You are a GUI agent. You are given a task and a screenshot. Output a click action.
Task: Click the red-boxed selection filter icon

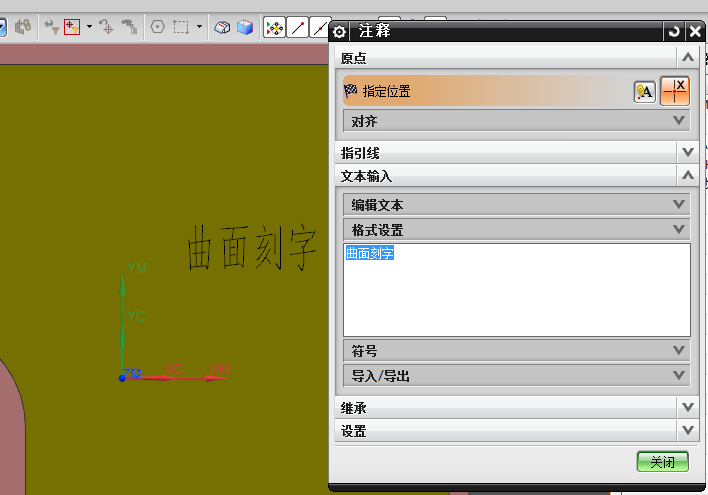72,28
